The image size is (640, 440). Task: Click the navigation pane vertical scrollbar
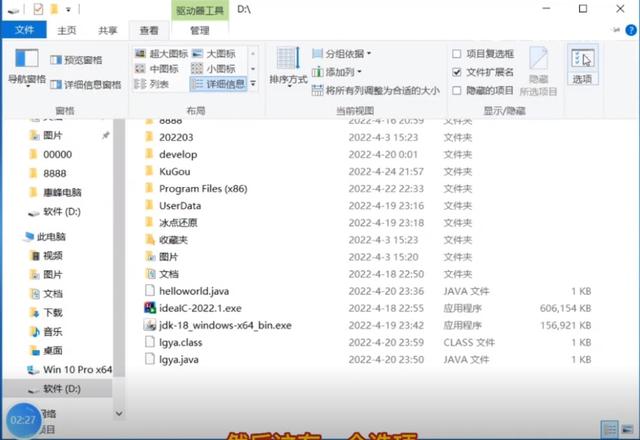pyautogui.click(x=119, y=249)
